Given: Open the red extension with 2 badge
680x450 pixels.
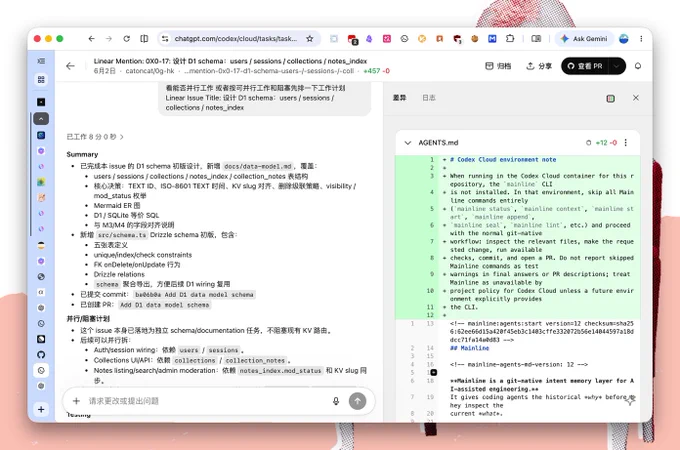Looking at the screenshot, I should coord(352,39).
